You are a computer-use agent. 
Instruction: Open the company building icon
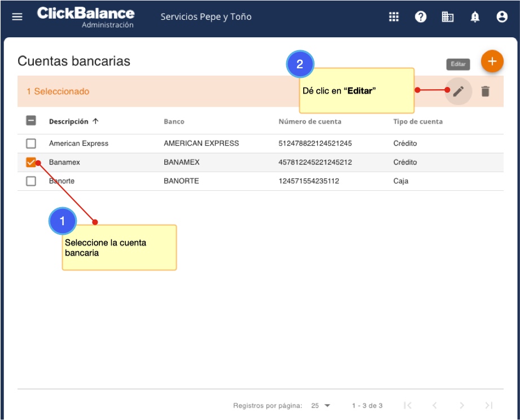coord(448,17)
